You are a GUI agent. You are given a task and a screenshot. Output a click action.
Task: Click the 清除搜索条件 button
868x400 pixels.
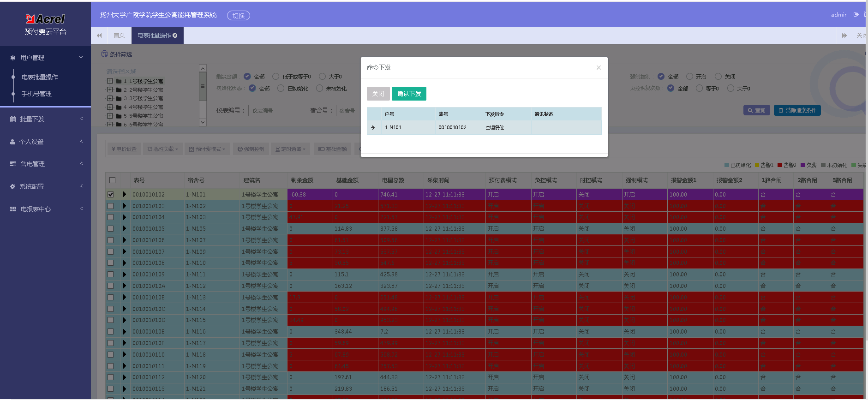coord(797,110)
